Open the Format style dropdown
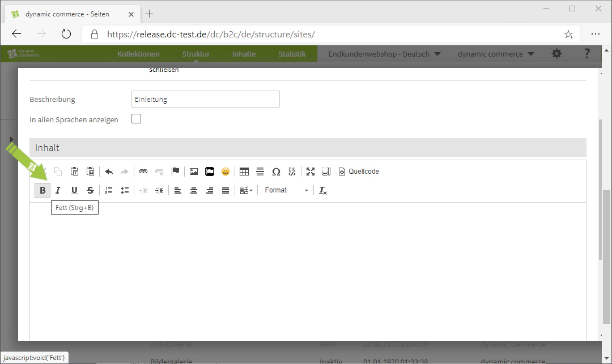 point(286,190)
